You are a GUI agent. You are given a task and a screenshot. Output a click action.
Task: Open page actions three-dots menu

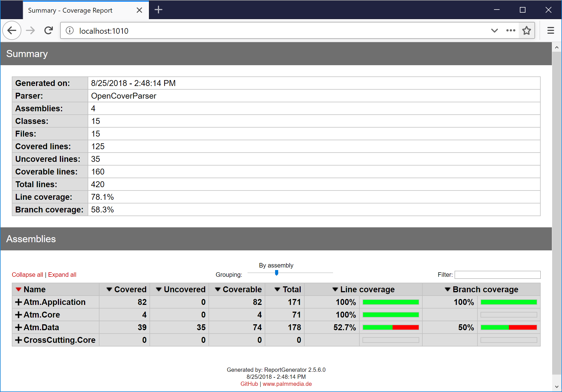511,30
